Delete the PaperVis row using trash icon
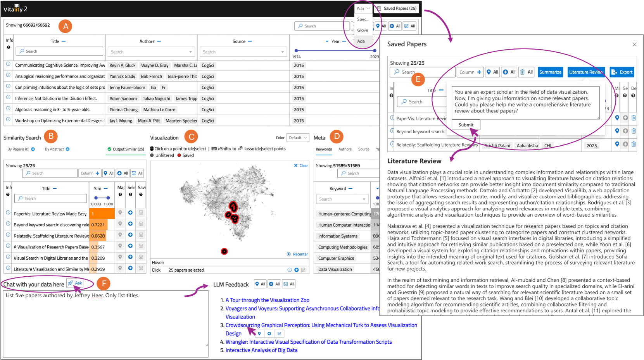The height and width of the screenshot is (360, 644). tap(633, 118)
